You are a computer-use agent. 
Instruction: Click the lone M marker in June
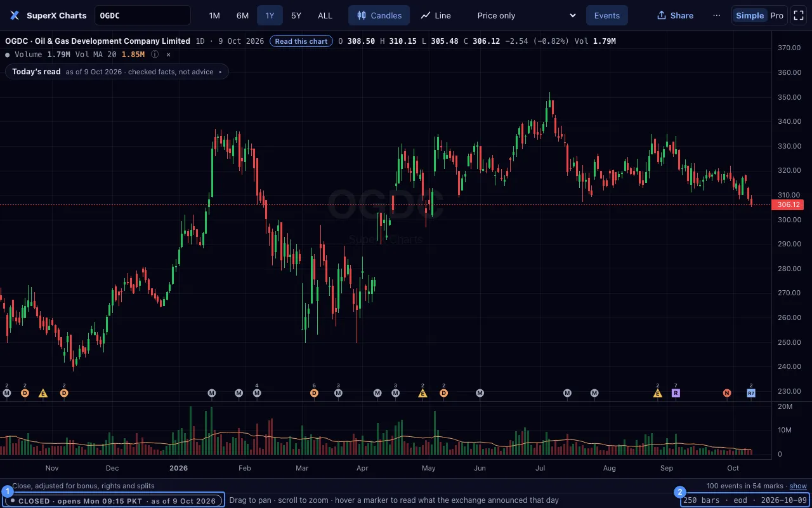[x=480, y=393]
